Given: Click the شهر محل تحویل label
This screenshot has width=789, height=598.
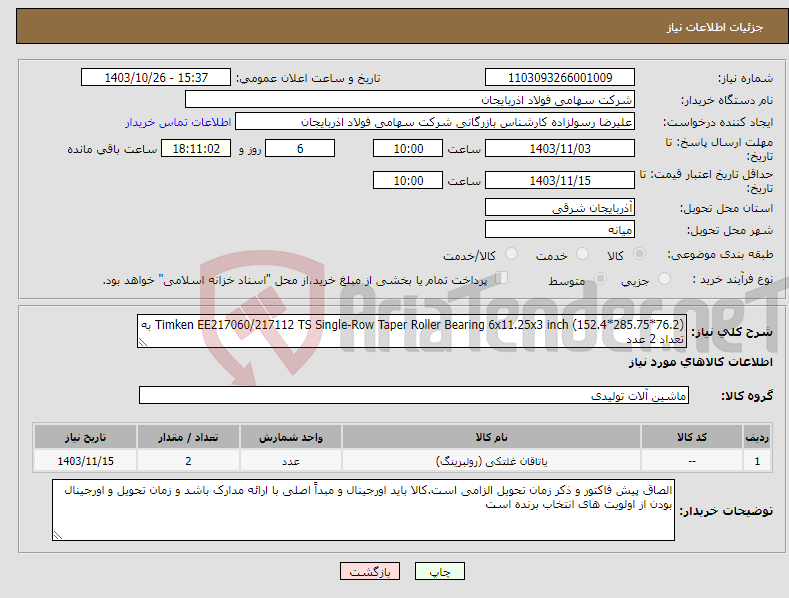Looking at the screenshot, I should pos(730,231).
